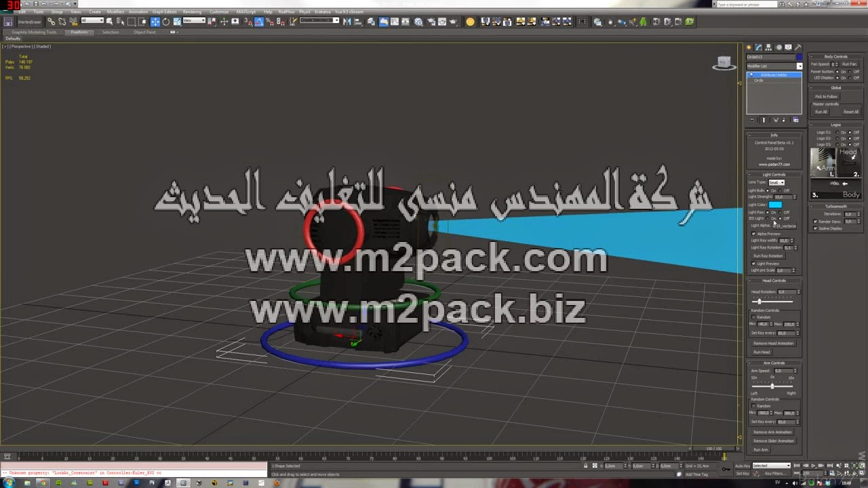Collapse the Light Controls rollout
This screenshot has width=868, height=488.
[x=774, y=175]
